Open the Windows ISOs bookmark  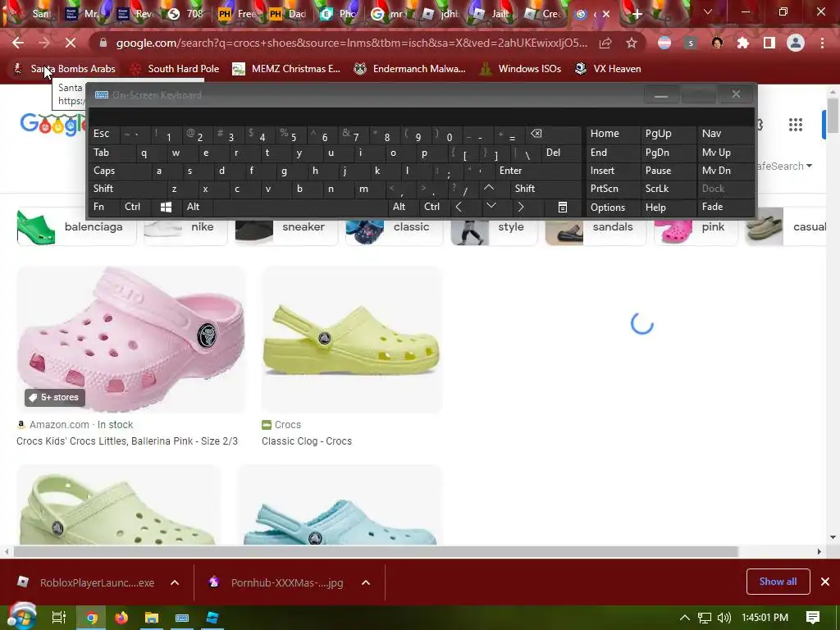click(520, 69)
